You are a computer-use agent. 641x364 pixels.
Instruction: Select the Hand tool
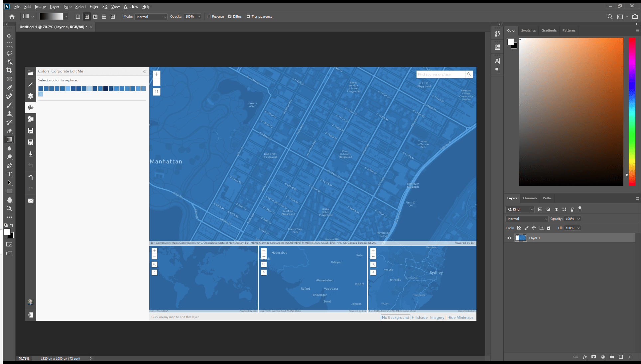[9, 200]
